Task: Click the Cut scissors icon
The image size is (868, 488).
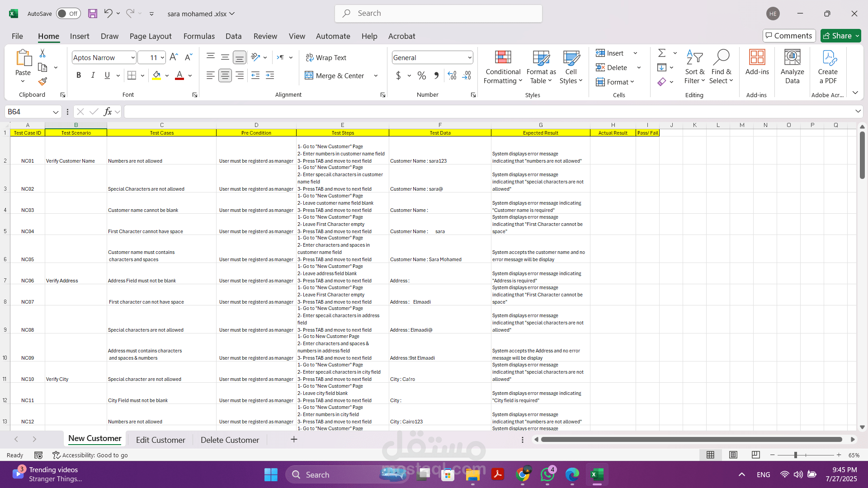Action: 42,53
